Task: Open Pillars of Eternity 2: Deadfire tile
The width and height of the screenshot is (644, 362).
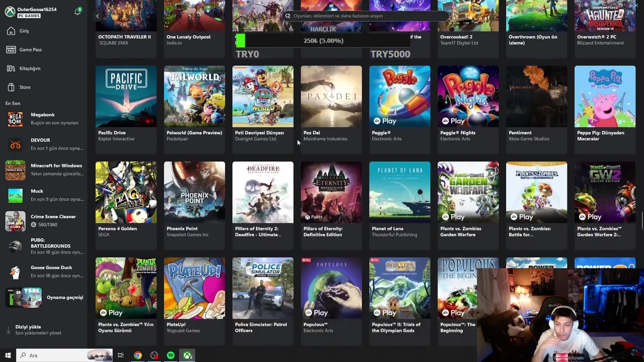Action: click(263, 205)
